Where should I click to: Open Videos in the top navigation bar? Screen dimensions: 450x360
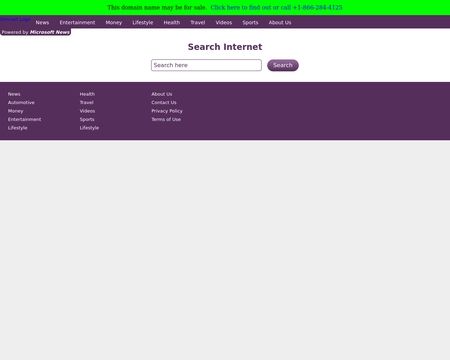pos(224,22)
